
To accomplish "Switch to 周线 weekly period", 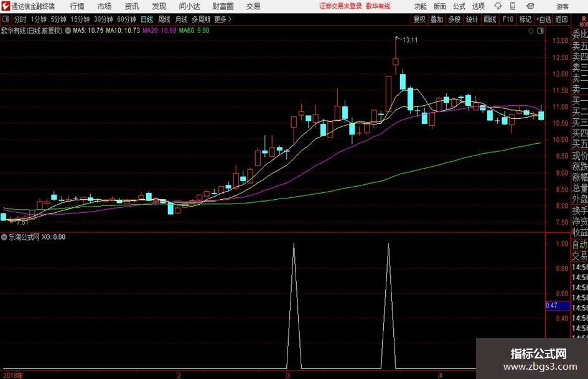I will (x=164, y=19).
